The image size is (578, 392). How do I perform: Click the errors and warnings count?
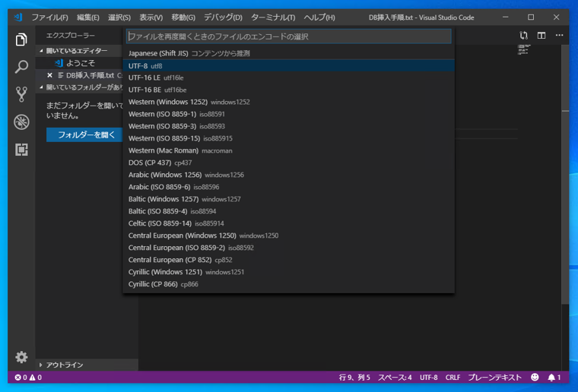(28, 378)
